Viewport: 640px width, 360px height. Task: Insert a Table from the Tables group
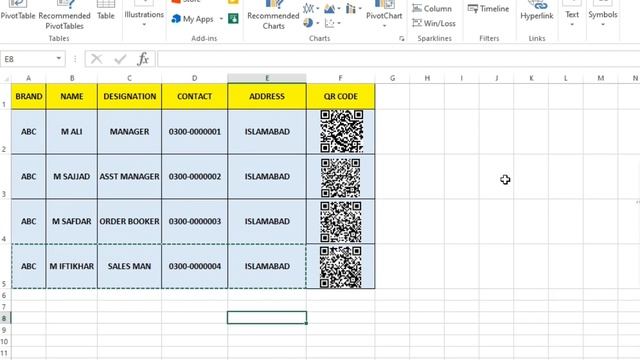[106, 10]
